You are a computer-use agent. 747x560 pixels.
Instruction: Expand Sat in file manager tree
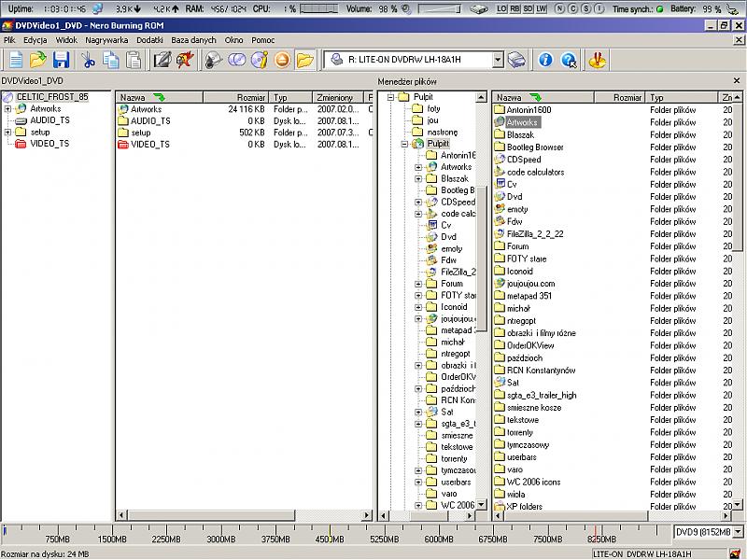pyautogui.click(x=418, y=412)
